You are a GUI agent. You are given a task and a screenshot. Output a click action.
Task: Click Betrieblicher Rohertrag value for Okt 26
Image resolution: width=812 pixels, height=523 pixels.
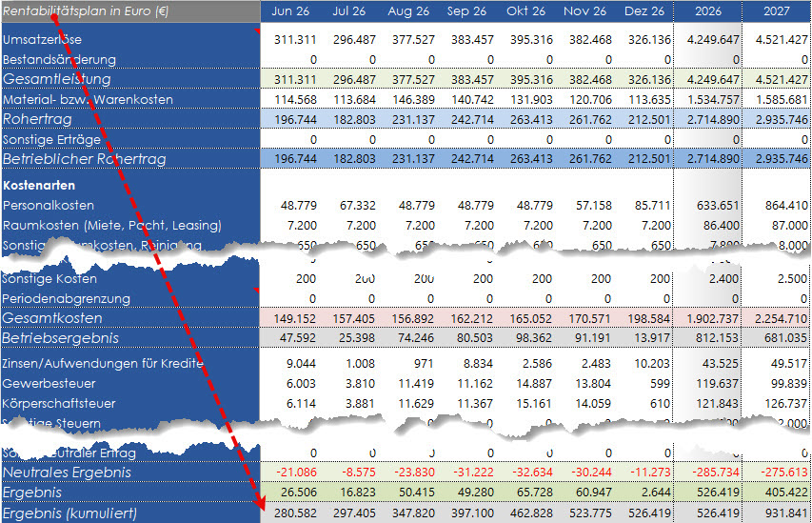point(531,159)
